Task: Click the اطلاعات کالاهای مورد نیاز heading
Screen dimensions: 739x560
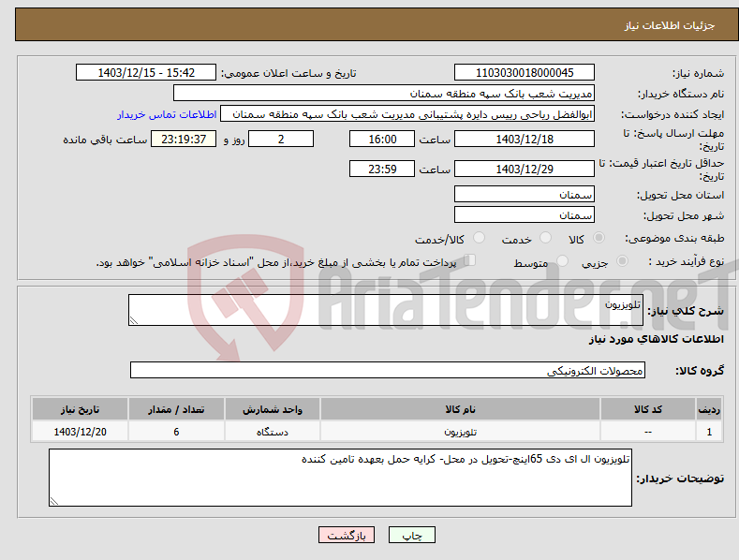Action: [x=656, y=339]
